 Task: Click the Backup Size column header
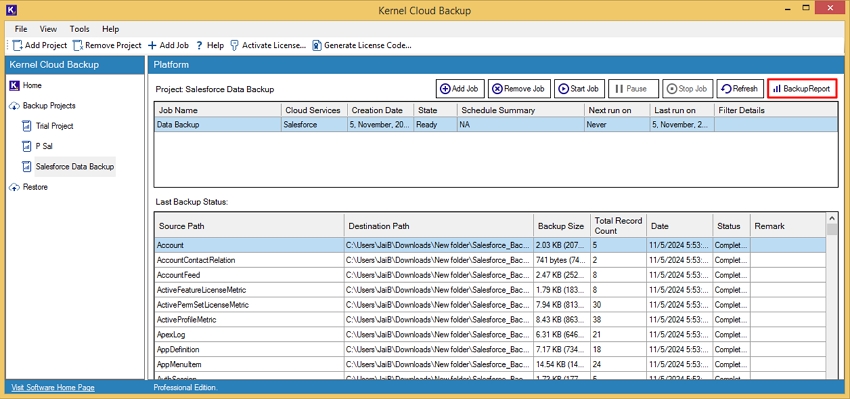coord(562,226)
